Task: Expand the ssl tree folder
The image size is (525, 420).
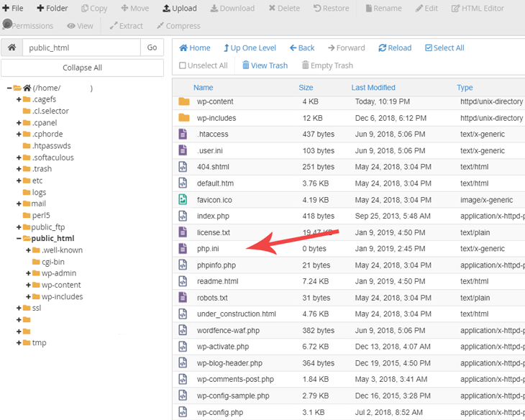Action: pyautogui.click(x=19, y=308)
